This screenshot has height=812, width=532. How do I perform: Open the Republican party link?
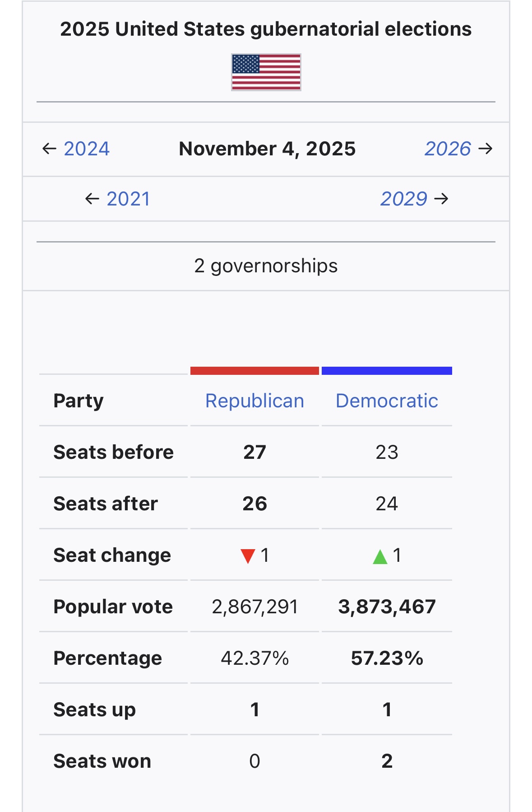(x=254, y=401)
